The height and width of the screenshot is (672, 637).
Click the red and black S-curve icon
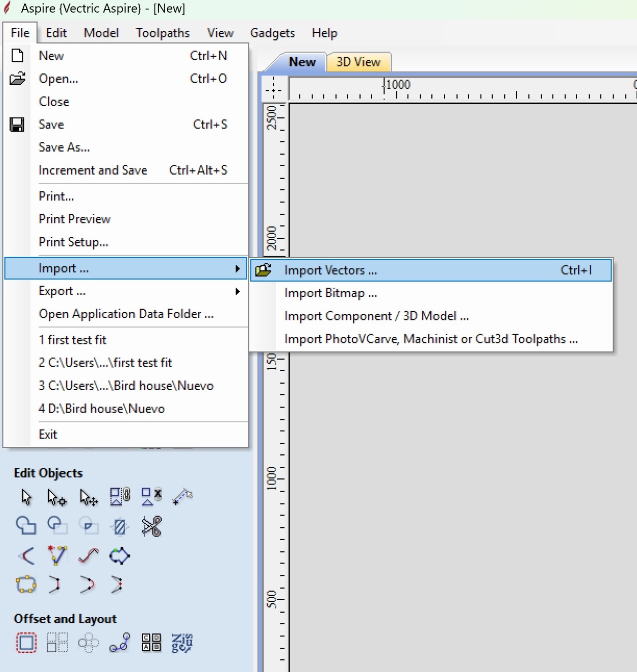pos(89,556)
